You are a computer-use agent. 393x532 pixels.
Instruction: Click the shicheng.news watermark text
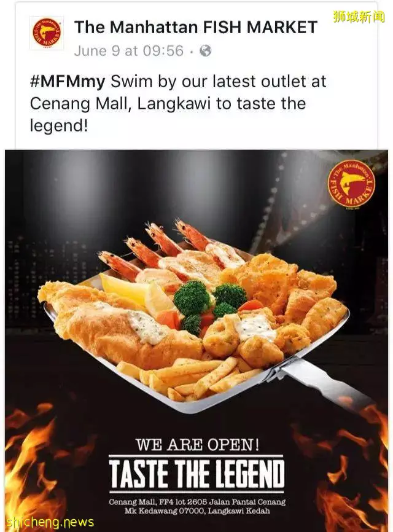pos(50,522)
